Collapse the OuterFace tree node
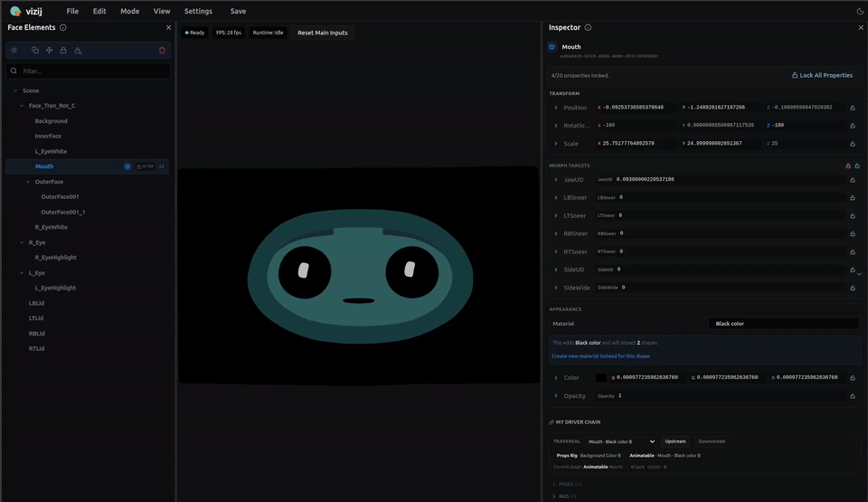This screenshot has height=502, width=868. click(28, 182)
